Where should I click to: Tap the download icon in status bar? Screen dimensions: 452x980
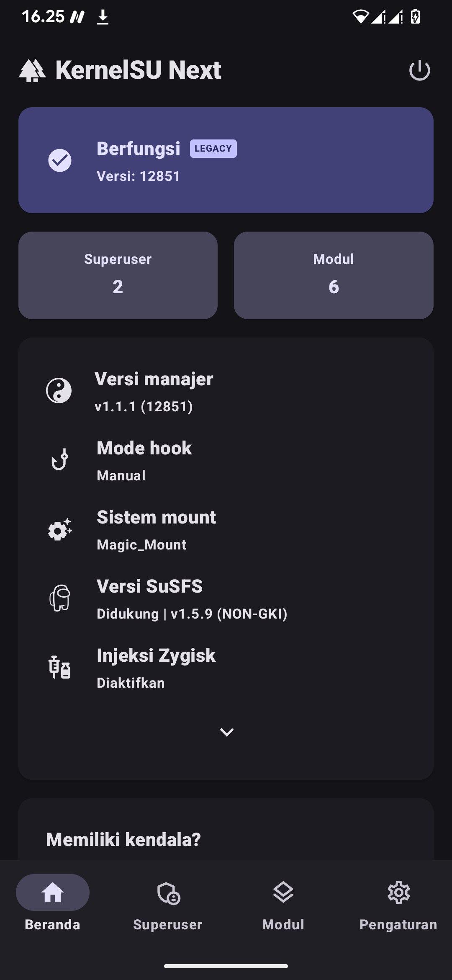tap(103, 17)
